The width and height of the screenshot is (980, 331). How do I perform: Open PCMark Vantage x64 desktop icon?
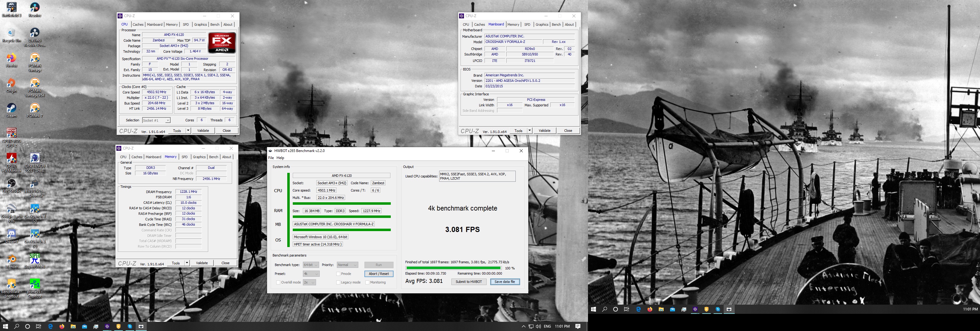(35, 88)
